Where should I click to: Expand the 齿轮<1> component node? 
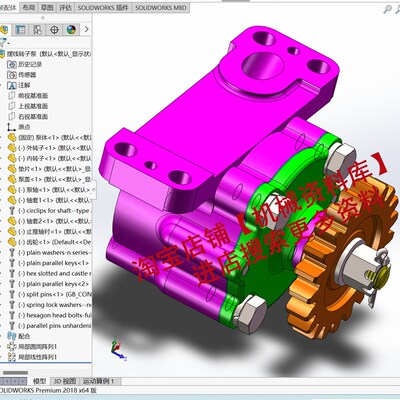(1, 242)
